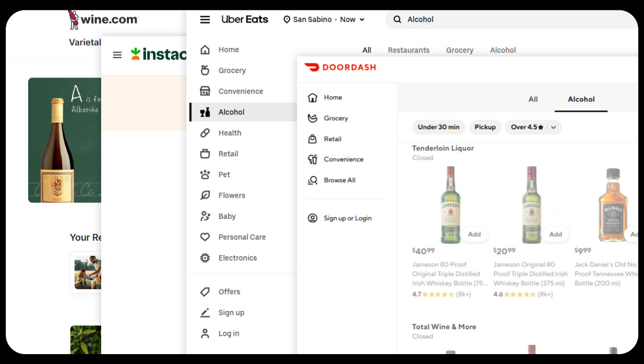Switch to the Restaurants tab in Uber Eats
Image resolution: width=644 pixels, height=364 pixels.
(x=408, y=50)
